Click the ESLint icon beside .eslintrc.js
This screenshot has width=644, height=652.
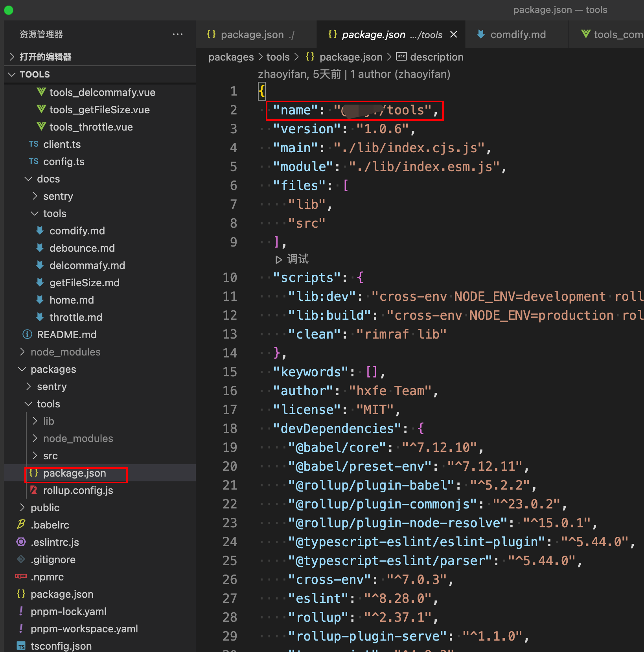21,542
